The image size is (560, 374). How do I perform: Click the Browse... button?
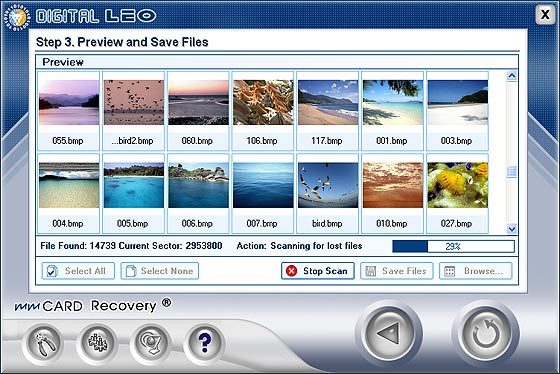[476, 271]
